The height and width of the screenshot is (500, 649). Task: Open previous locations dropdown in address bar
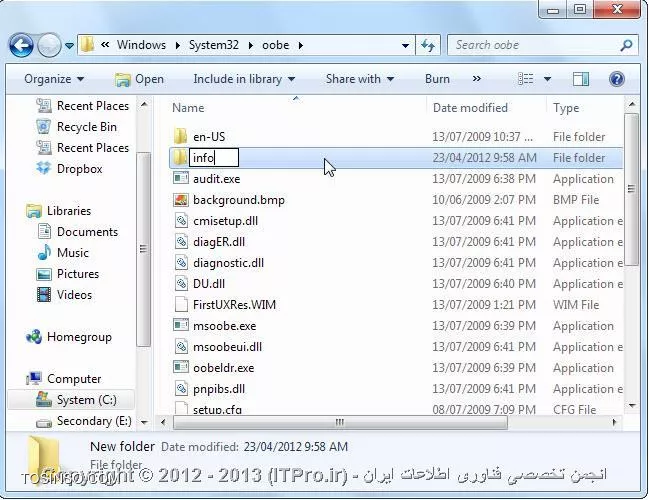406,45
